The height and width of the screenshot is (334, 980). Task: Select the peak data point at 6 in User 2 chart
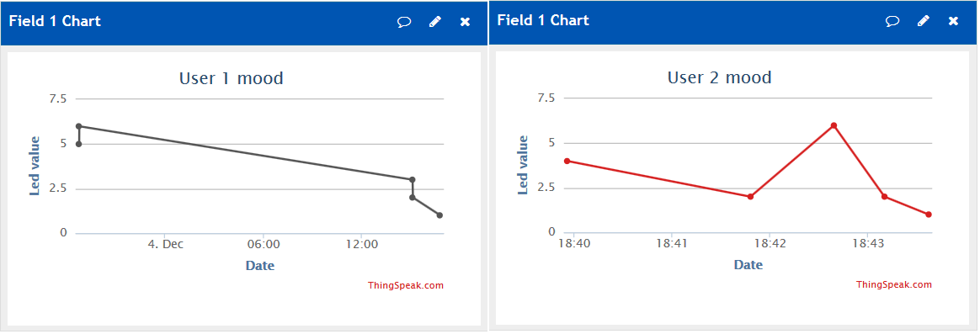(834, 125)
